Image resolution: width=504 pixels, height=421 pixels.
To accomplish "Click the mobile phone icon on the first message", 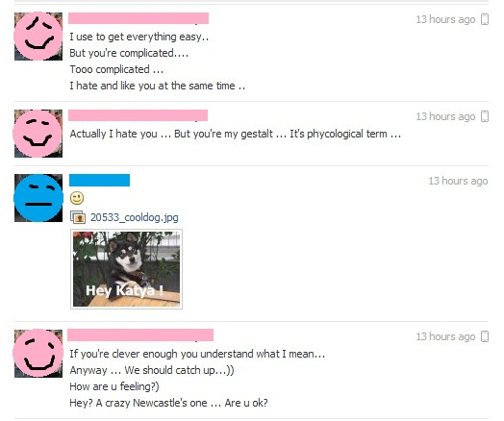I will click(485, 19).
